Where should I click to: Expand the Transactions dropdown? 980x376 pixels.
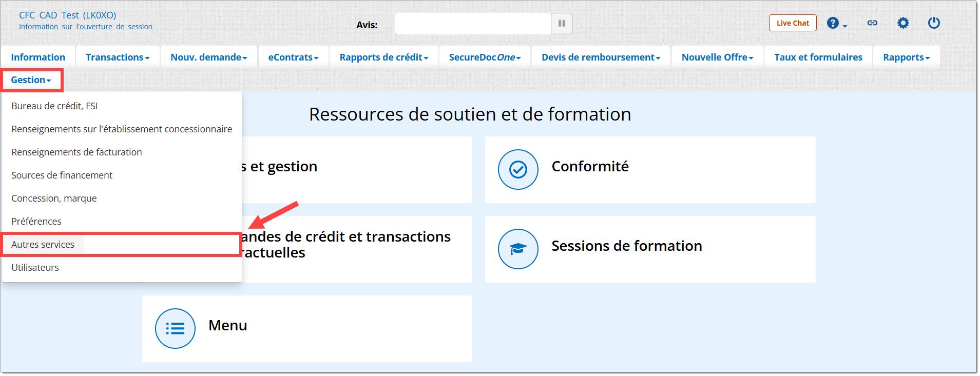(118, 57)
